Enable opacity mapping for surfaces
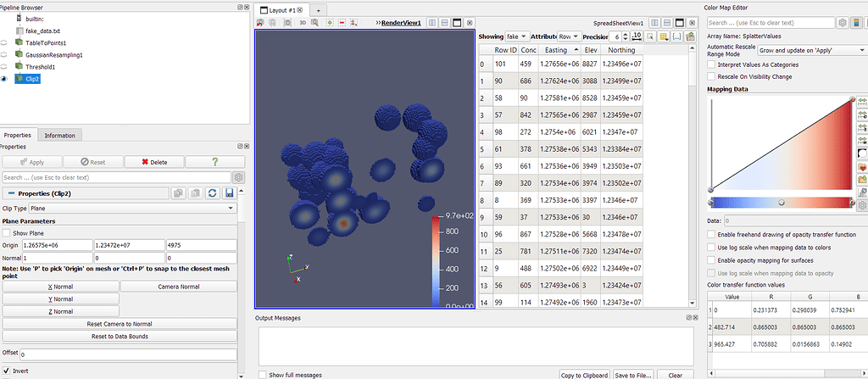868x379 pixels. coord(711,259)
